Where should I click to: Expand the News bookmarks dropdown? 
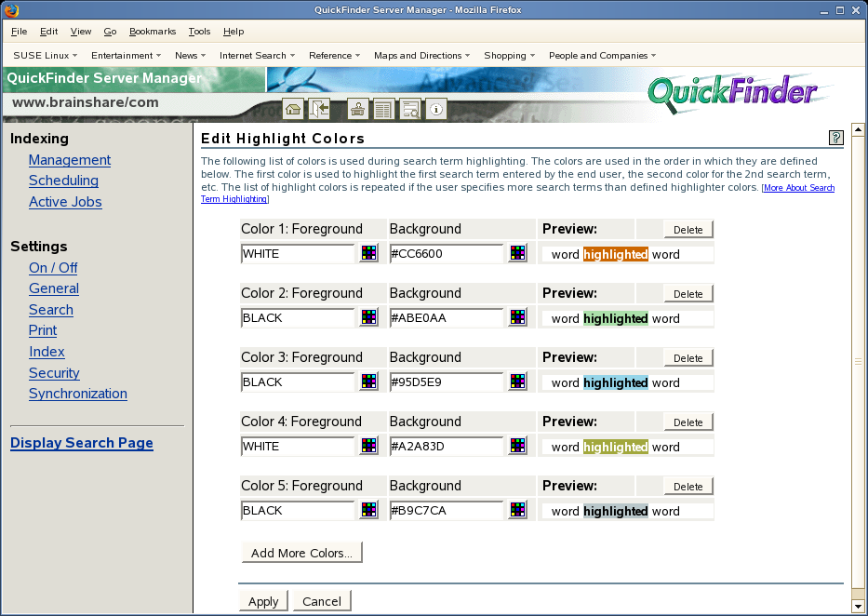[191, 55]
